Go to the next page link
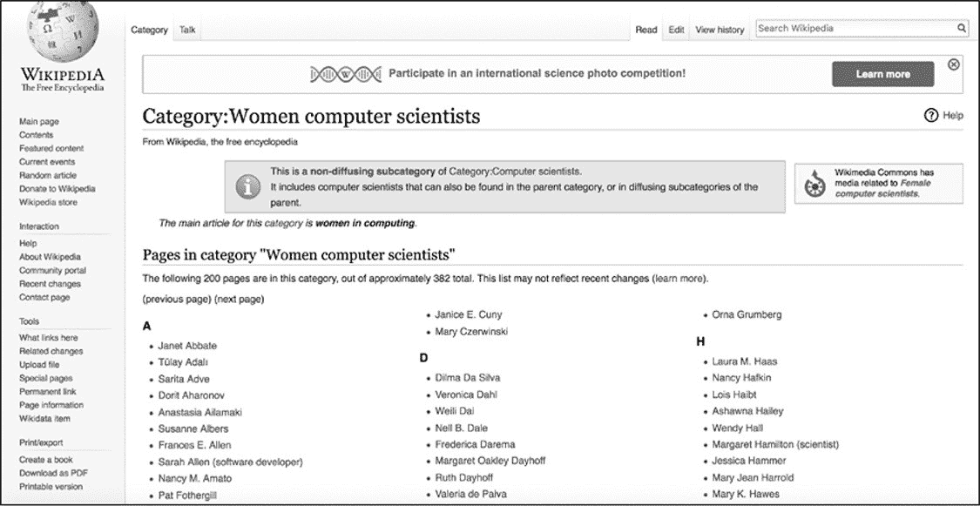Screen dimensions: 980x506 [x=240, y=300]
